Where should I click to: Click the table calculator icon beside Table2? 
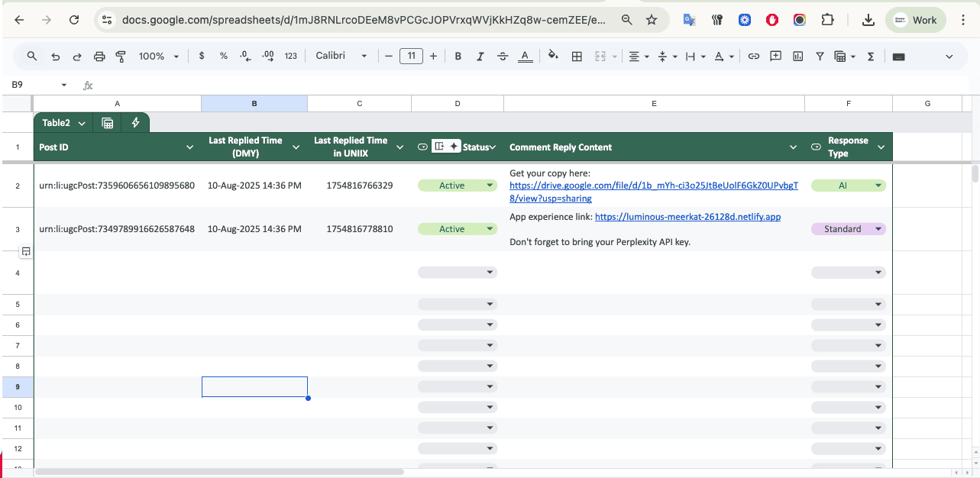108,123
